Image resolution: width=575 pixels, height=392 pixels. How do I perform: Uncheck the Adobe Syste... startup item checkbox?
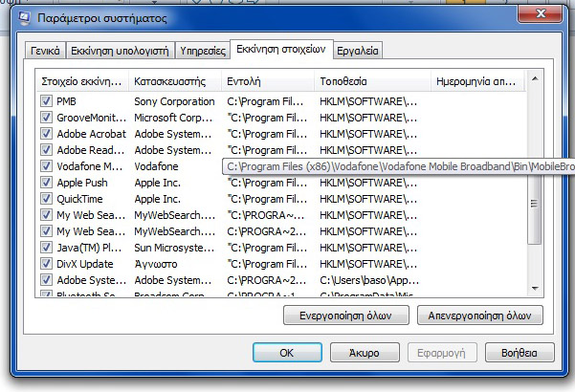pos(46,280)
